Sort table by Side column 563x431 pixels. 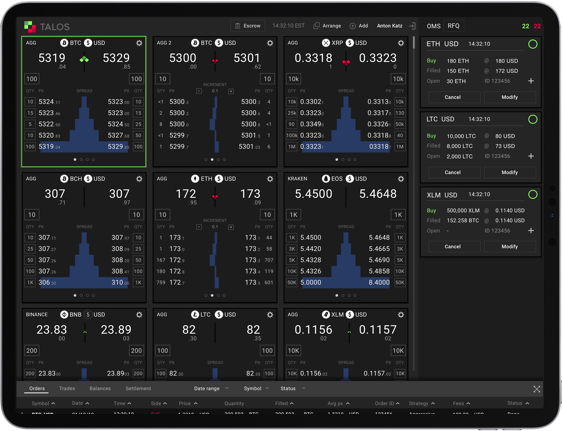[159, 403]
